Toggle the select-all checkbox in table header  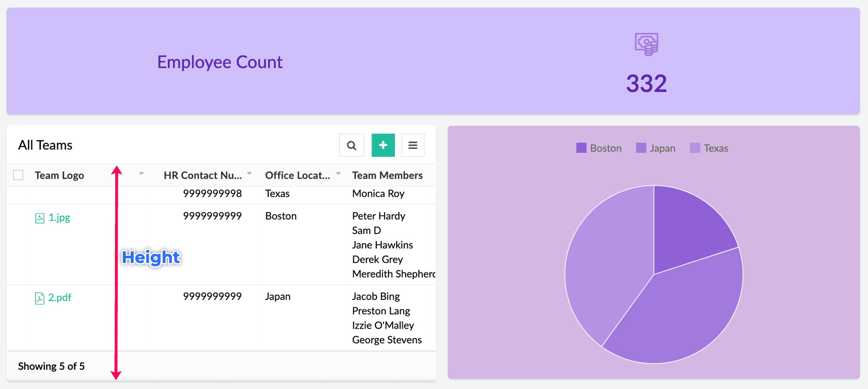click(18, 175)
